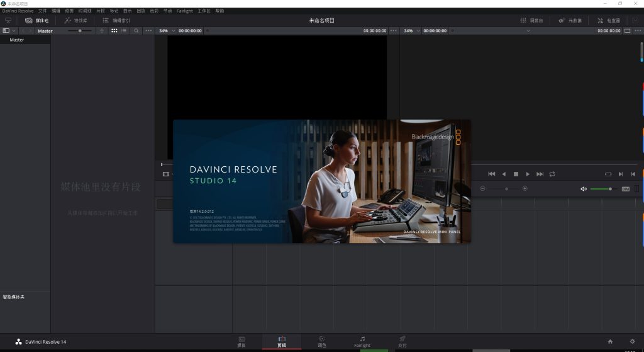The width and height of the screenshot is (644, 352).
Task: Expand the timeline name dropdown chevron
Action: (528, 31)
